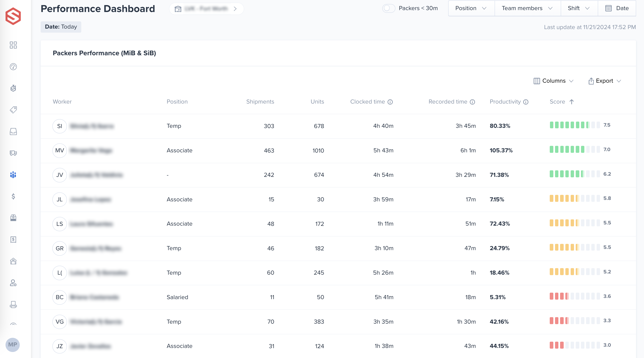This screenshot has height=358, width=644.
Task: Click the 6h 1m recorded time cell
Action: (468, 150)
